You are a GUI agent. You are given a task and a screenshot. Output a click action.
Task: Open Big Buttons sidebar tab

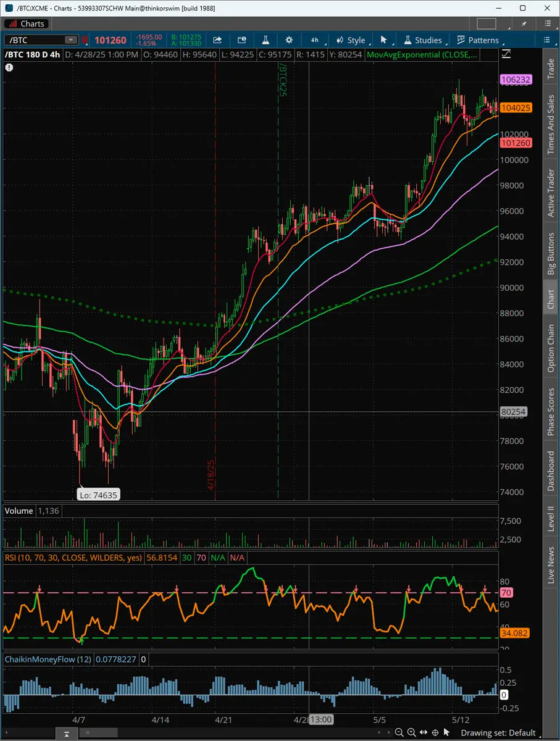(551, 254)
